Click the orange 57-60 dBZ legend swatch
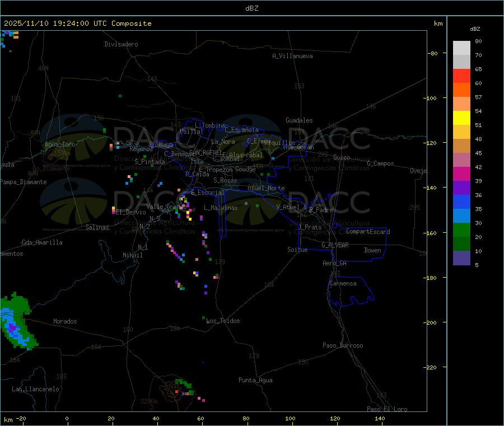This screenshot has height=426, width=504. 461,90
